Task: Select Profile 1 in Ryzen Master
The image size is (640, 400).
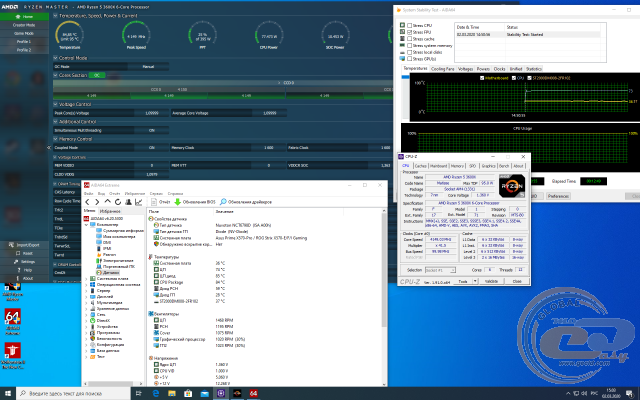Action: (x=24, y=42)
